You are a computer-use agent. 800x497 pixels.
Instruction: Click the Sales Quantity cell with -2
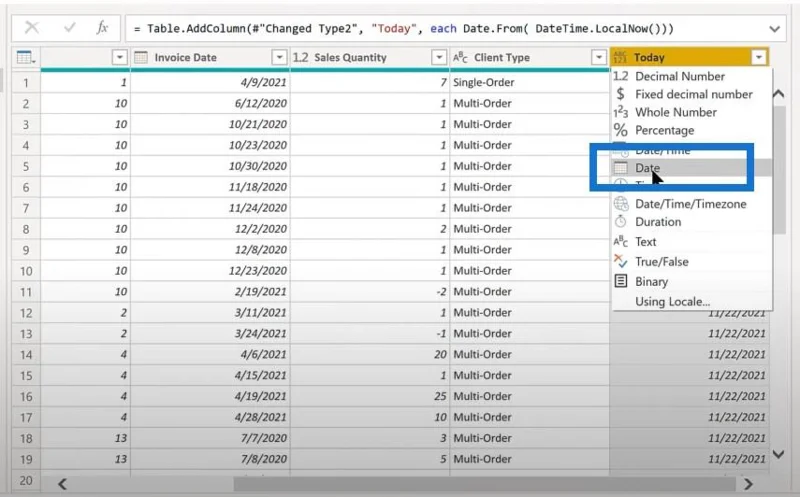coord(369,292)
